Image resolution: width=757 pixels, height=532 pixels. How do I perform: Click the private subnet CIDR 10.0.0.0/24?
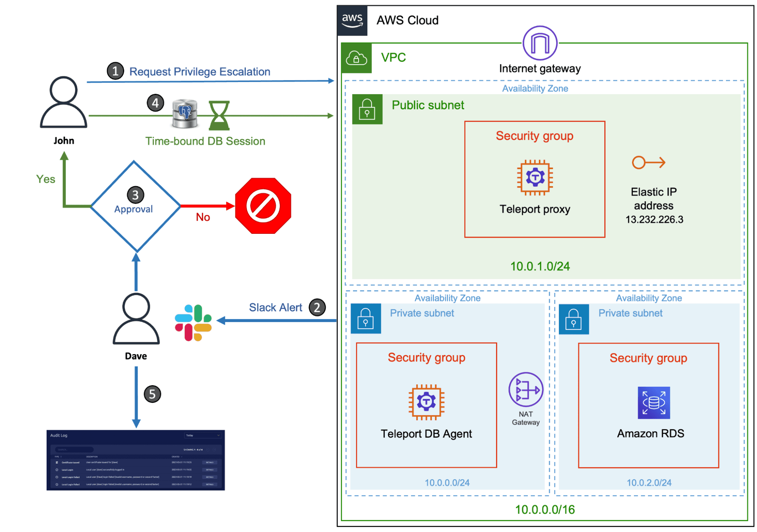click(x=447, y=483)
